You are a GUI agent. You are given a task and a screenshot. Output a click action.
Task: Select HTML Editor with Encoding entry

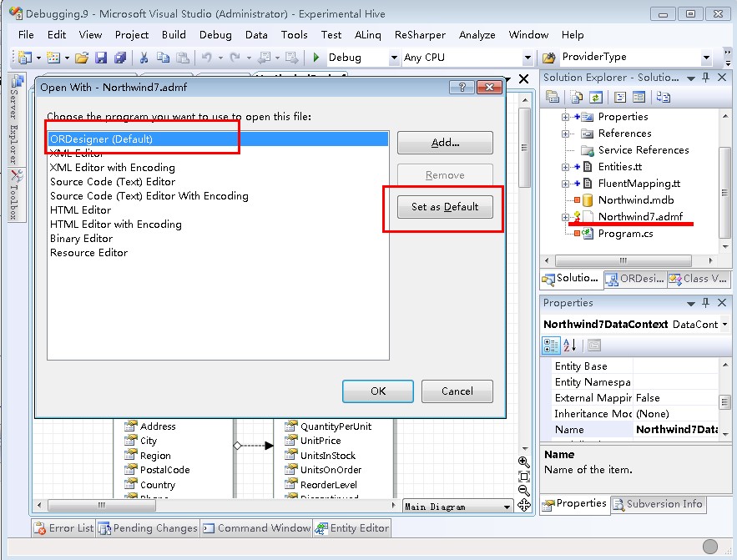click(x=218, y=225)
